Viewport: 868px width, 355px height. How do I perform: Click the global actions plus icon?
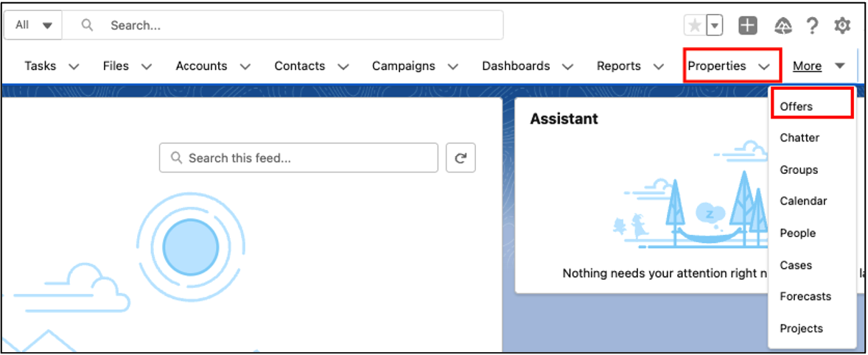pyautogui.click(x=748, y=26)
